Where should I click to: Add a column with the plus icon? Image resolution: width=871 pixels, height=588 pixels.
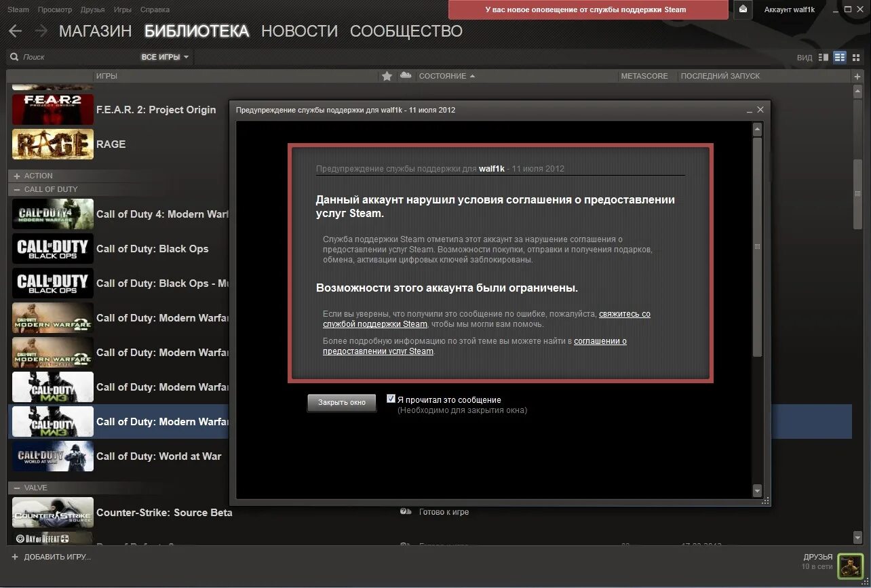[x=858, y=76]
